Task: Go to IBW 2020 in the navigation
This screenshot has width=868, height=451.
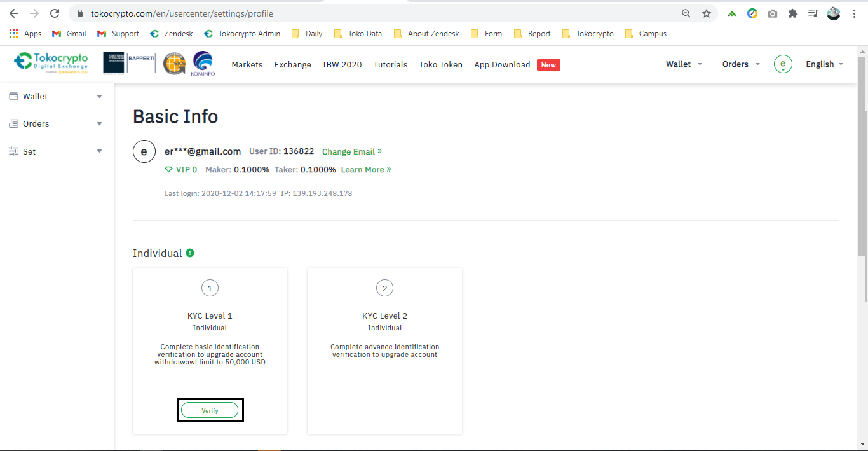Action: click(x=342, y=64)
